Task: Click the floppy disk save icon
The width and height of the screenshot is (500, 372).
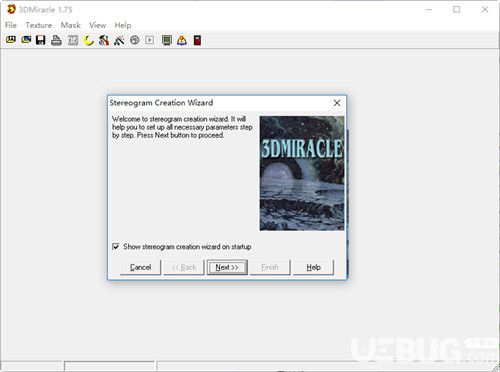Action: 41,40
